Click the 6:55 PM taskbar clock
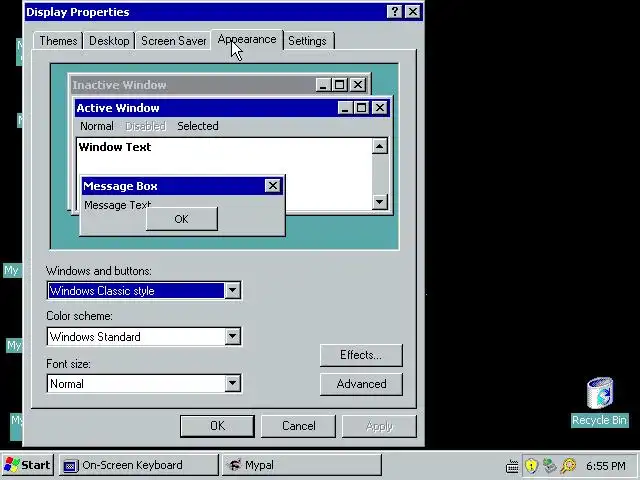 (606, 466)
